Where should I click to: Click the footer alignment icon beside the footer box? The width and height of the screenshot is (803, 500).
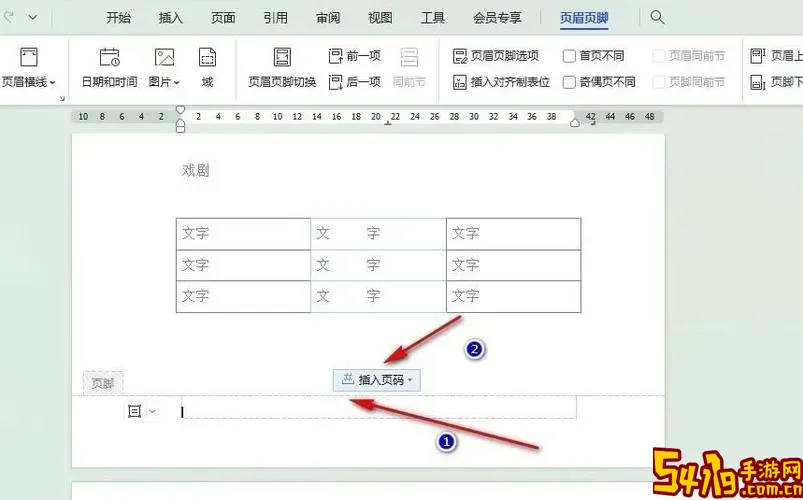pyautogui.click(x=134, y=411)
